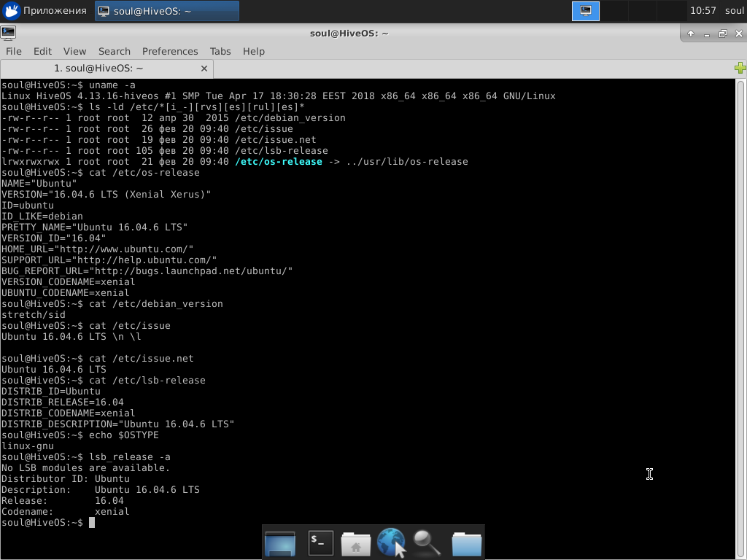Screen dimensions: 747x560
Task: Click the 'Codename: xenial' line
Action: coord(65,513)
